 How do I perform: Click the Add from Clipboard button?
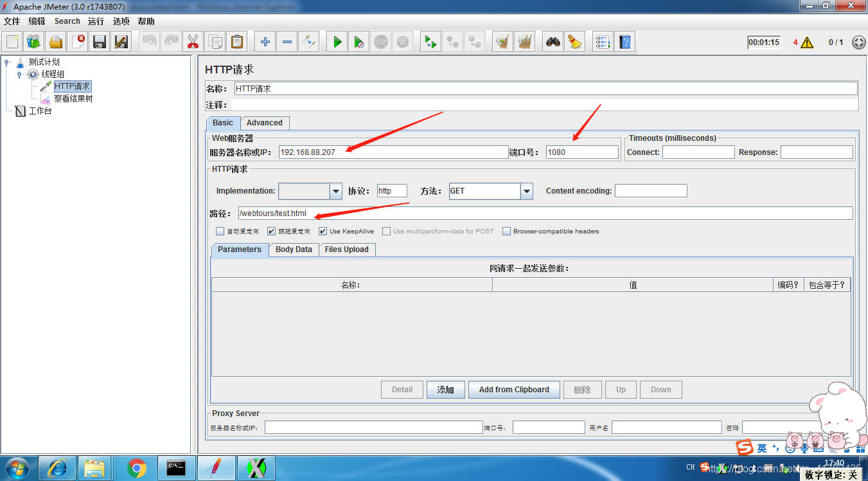[x=514, y=390]
